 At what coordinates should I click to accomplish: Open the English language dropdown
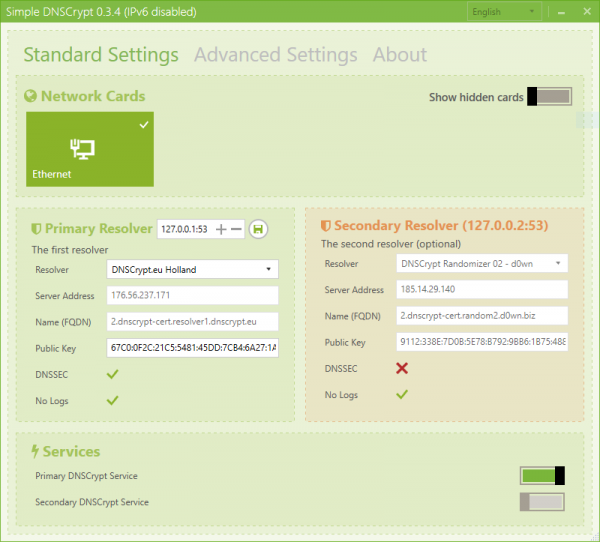504,11
